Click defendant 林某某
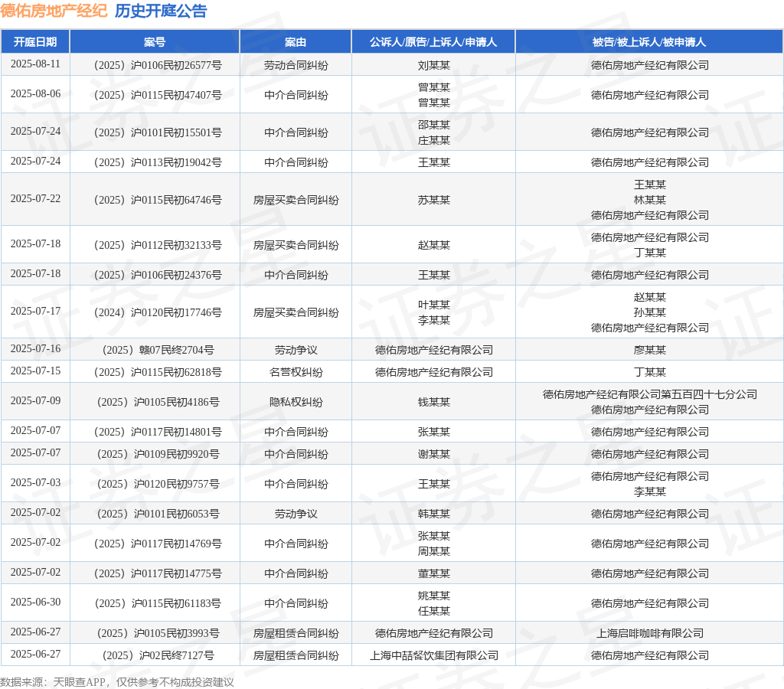Screen dimensions: 784x689 coord(649,200)
